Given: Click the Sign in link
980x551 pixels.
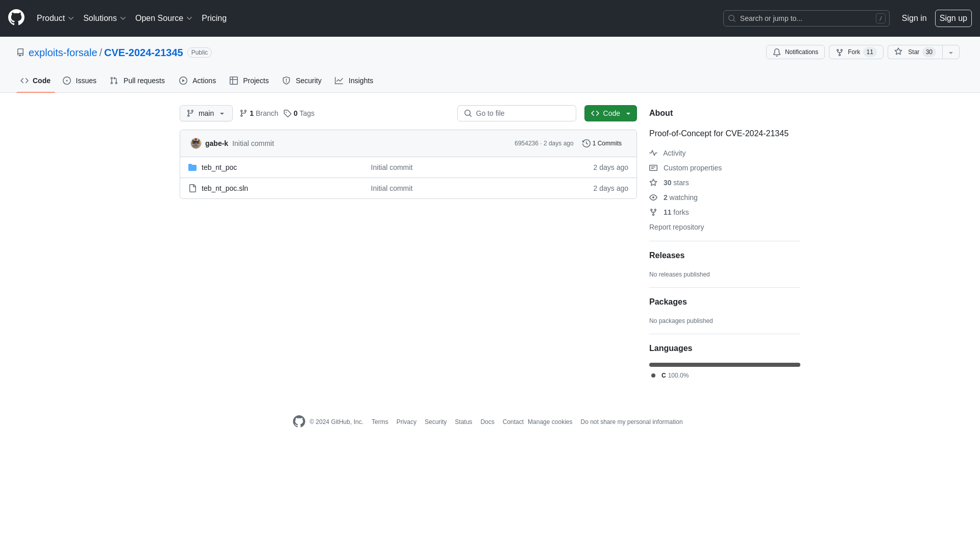Looking at the screenshot, I should [x=914, y=18].
